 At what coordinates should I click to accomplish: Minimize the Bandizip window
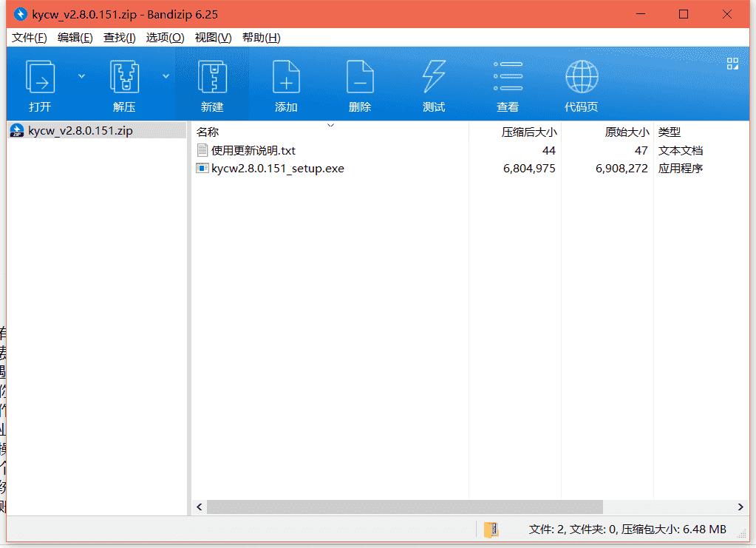pos(641,14)
